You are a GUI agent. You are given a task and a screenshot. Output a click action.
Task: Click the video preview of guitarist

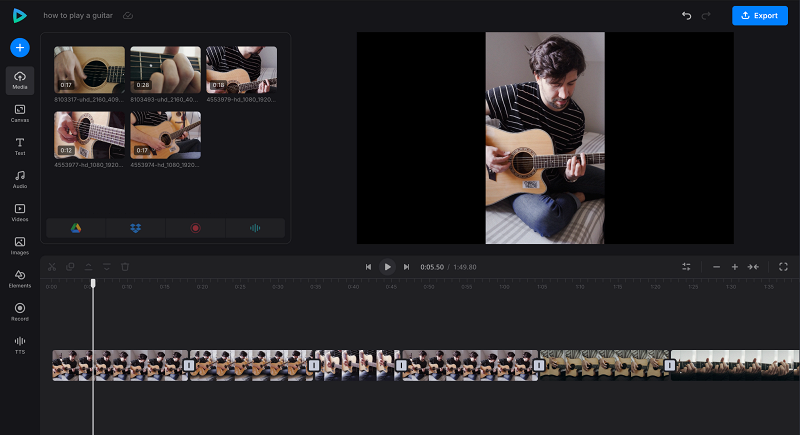545,138
